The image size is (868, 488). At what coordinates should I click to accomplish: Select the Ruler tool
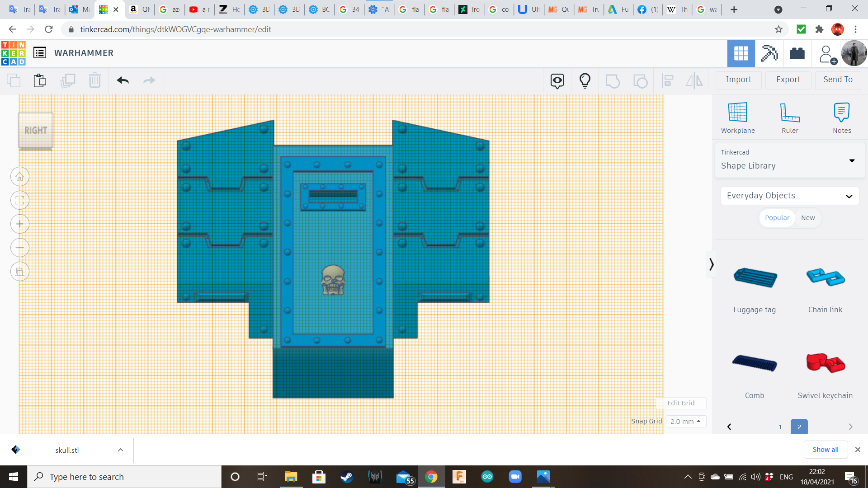pos(790,117)
